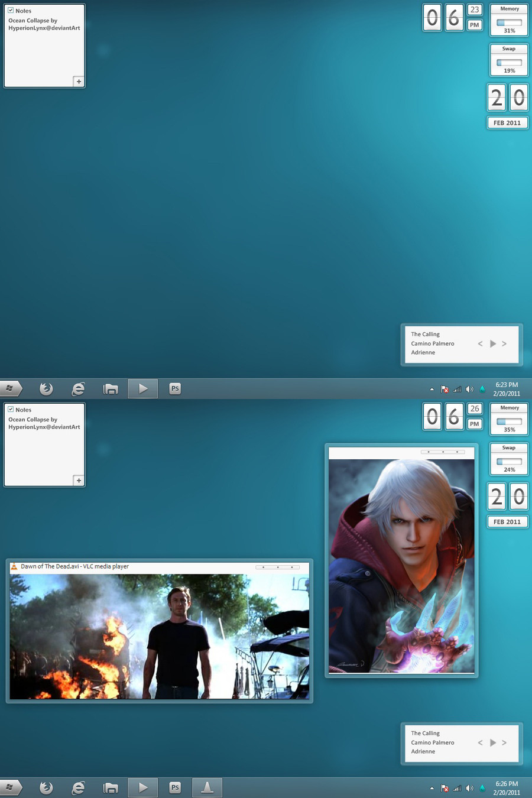Screen dimensions: 532x798
Task: Launch Firefox from the 6:23 PM taskbar
Action: [x=46, y=388]
